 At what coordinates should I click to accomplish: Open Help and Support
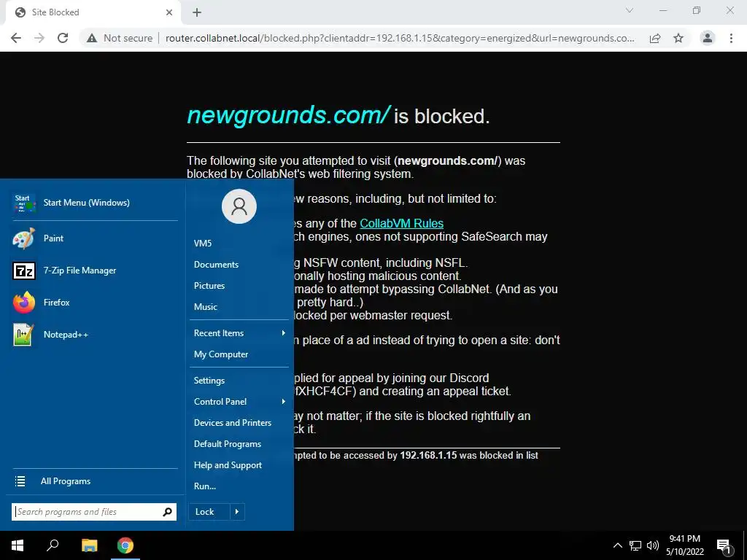[x=239, y=464]
